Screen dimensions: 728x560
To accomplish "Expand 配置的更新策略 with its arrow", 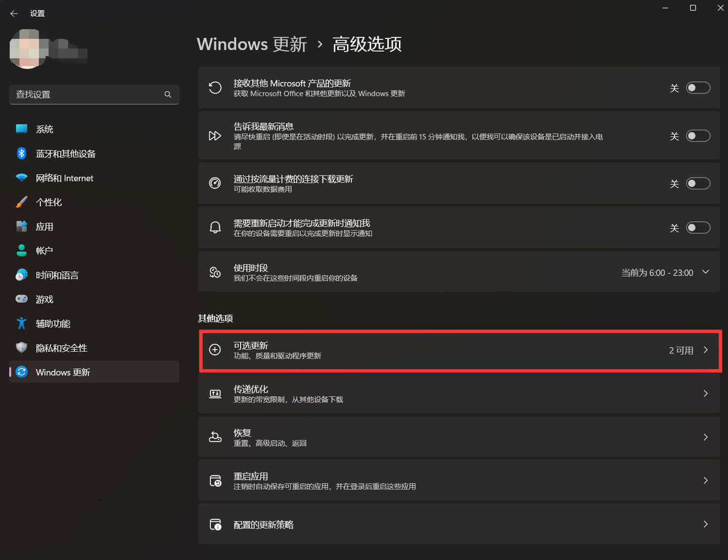I will [x=706, y=524].
